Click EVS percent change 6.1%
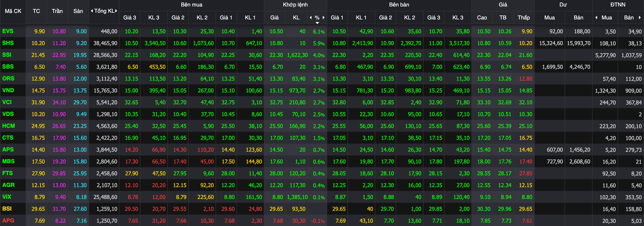Screen dimensions: 644x226 pyautogui.click(x=319, y=32)
